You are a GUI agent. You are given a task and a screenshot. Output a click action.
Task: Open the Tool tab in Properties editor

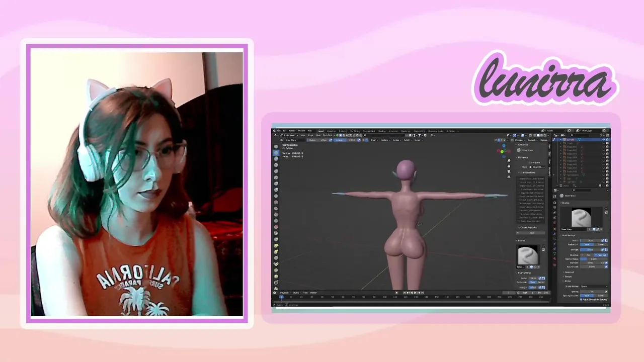coord(554,196)
